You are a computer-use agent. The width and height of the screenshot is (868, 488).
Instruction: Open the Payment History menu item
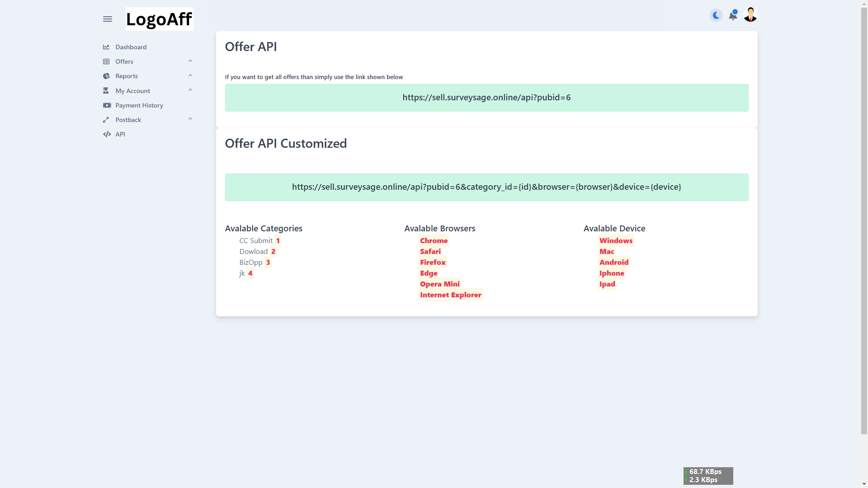[x=139, y=105]
